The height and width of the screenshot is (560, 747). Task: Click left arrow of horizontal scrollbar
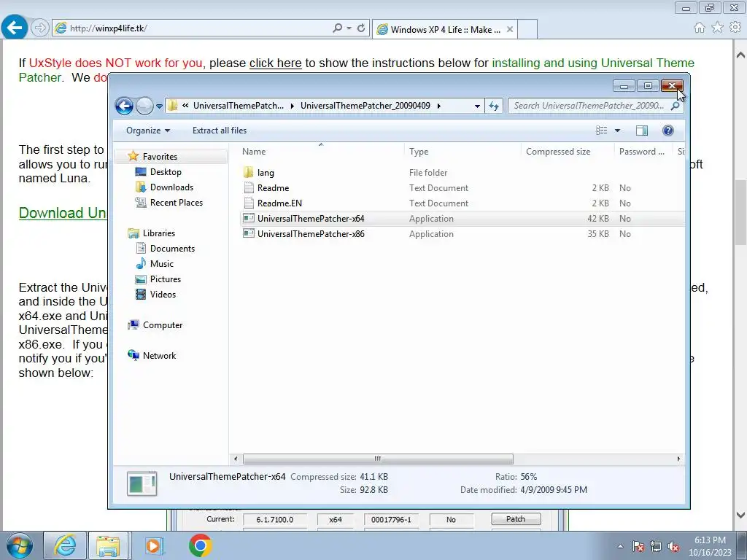click(236, 459)
